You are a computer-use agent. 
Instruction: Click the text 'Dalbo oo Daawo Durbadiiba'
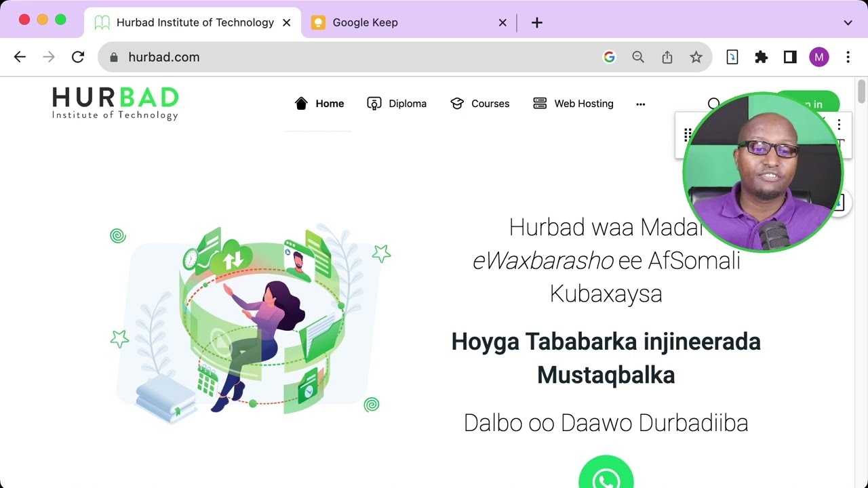606,423
